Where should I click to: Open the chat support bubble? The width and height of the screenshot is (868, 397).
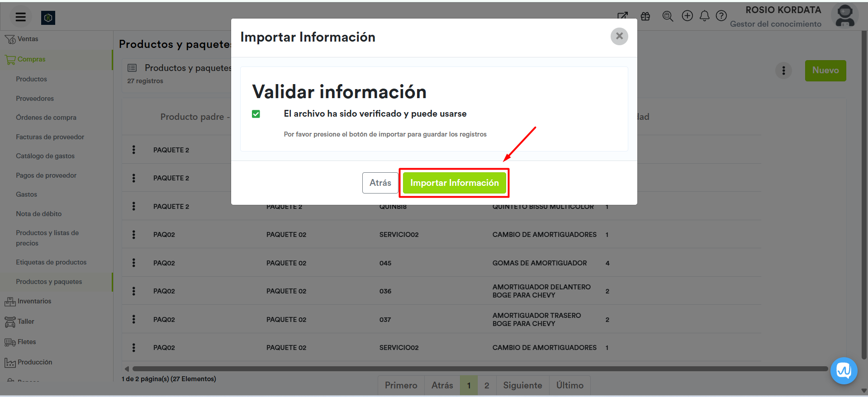coord(844,371)
